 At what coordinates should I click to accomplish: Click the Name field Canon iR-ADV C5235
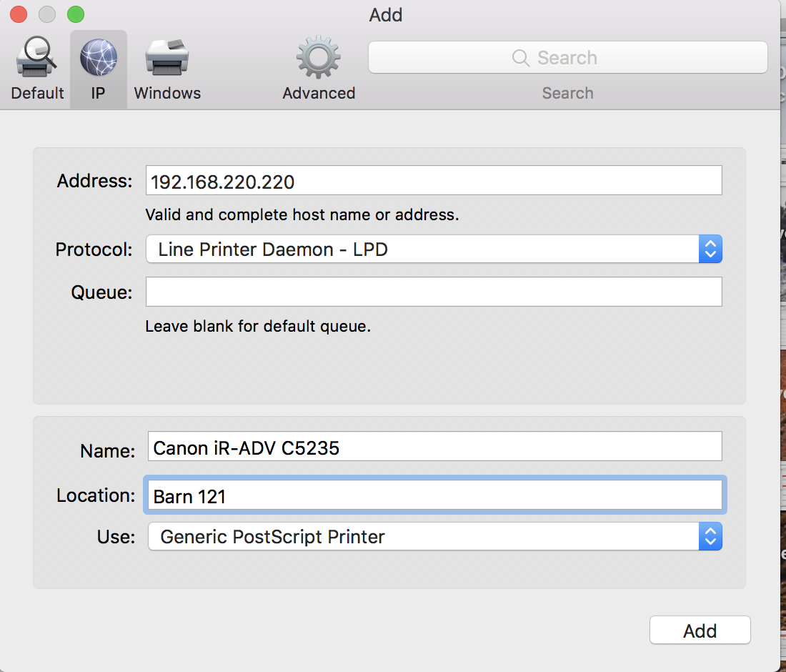pyautogui.click(x=434, y=446)
